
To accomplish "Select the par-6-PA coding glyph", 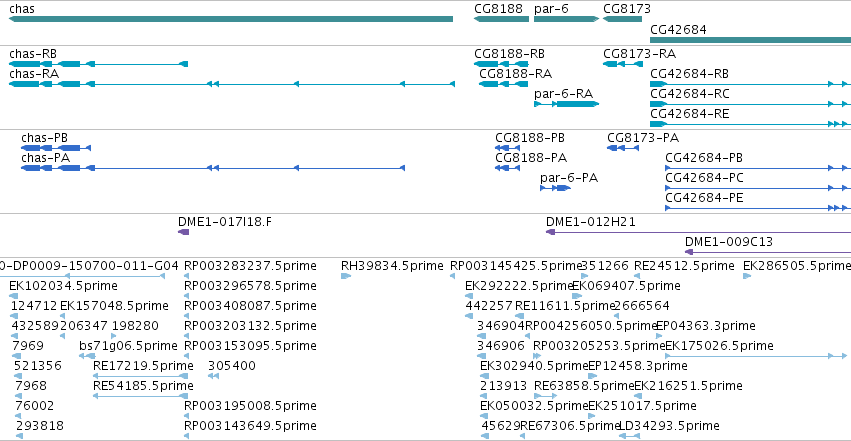I will tap(555, 188).
